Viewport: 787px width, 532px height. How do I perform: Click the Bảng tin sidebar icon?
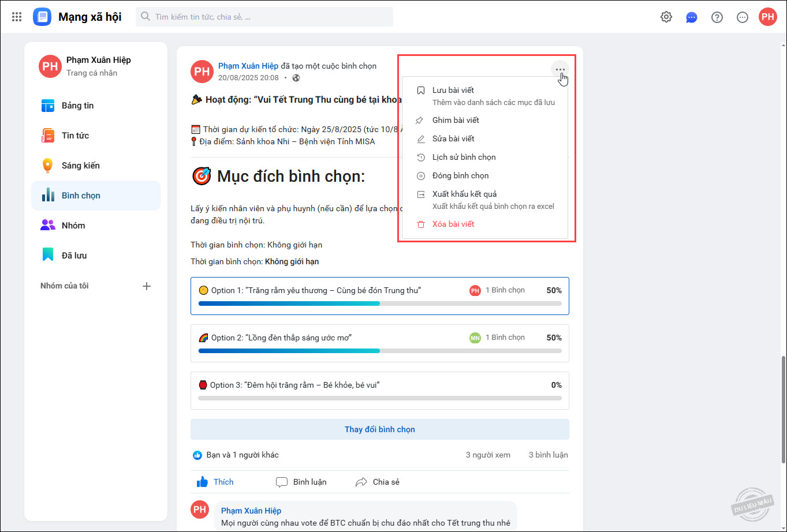[48, 106]
